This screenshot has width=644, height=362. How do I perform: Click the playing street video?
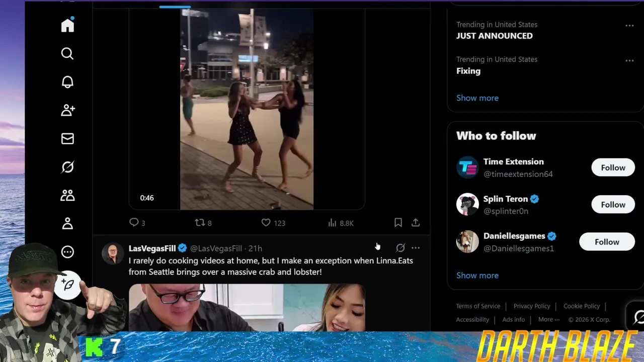pyautogui.click(x=247, y=109)
